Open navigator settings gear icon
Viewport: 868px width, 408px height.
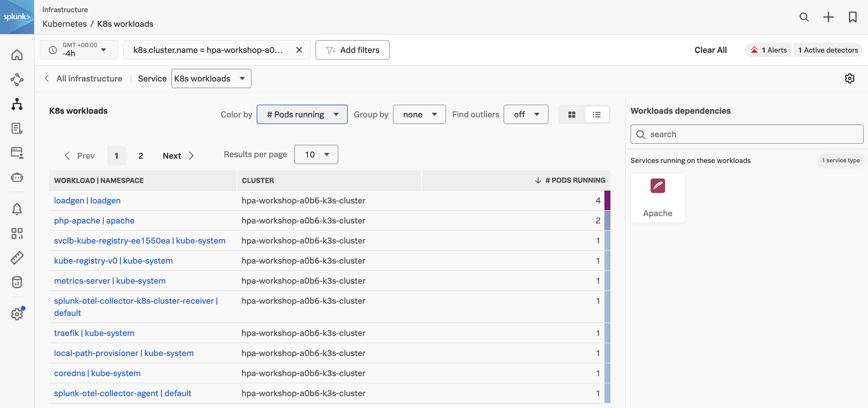(849, 78)
